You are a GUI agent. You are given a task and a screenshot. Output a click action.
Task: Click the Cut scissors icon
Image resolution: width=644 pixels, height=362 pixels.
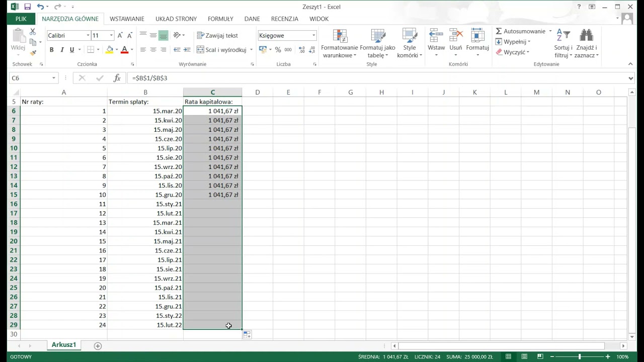(x=33, y=32)
